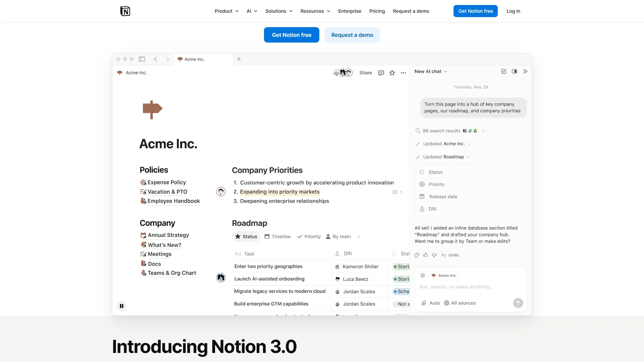Pause the demo animation
The width and height of the screenshot is (644, 362).
coord(122,306)
